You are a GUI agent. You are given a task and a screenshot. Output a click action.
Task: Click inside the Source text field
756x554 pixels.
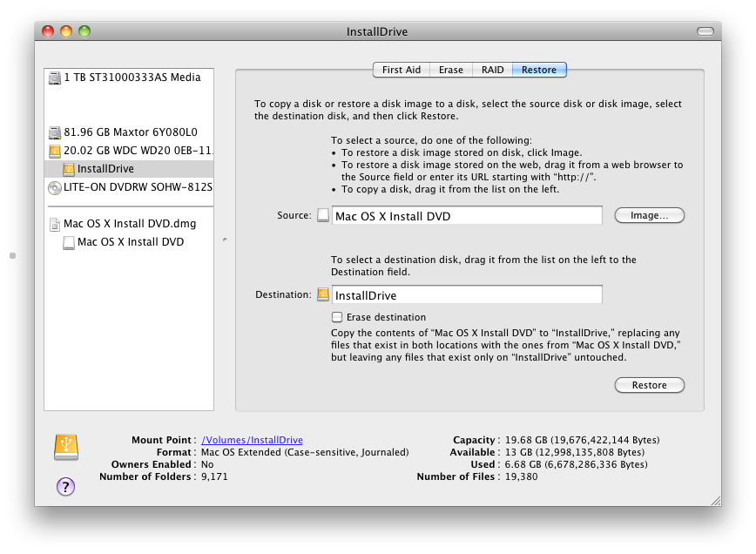[467, 216]
